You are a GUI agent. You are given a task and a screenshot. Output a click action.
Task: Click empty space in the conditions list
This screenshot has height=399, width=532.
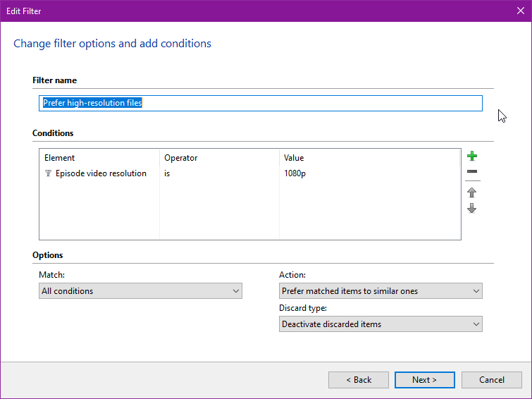[x=247, y=211]
